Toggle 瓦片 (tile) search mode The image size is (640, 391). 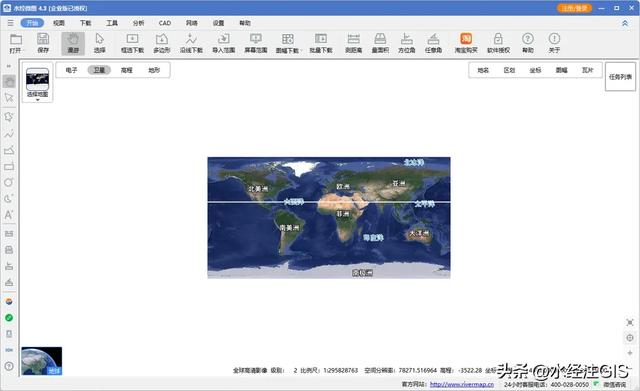[x=587, y=70]
